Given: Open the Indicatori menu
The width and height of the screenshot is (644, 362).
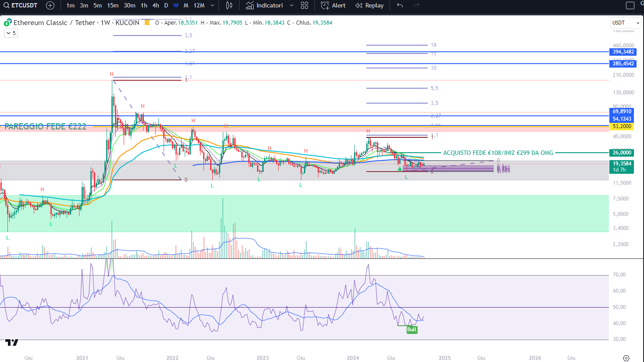Looking at the screenshot, I should tap(265, 6).
